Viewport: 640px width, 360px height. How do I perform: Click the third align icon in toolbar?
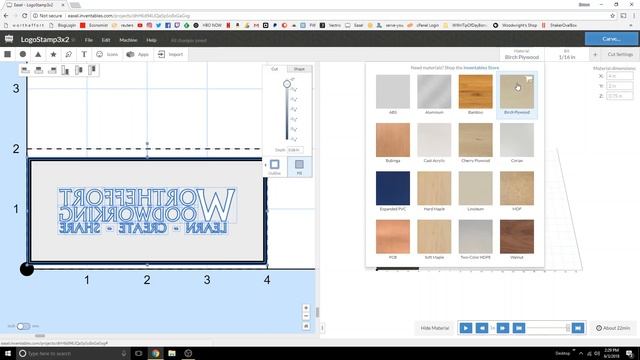coord(52,70)
